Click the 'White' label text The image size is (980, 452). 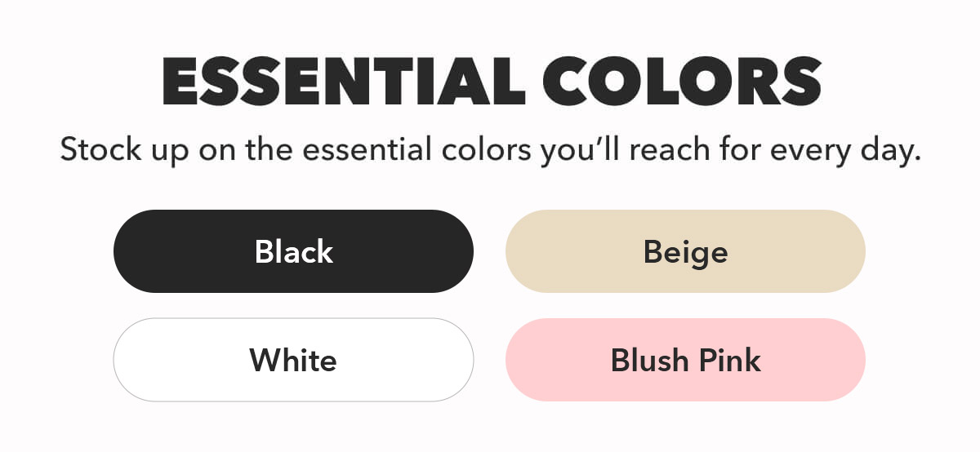tap(293, 360)
